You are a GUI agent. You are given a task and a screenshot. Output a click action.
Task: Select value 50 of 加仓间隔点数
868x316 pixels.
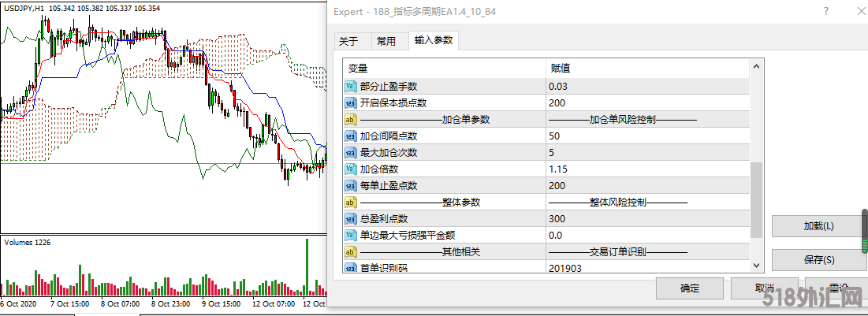pos(554,136)
